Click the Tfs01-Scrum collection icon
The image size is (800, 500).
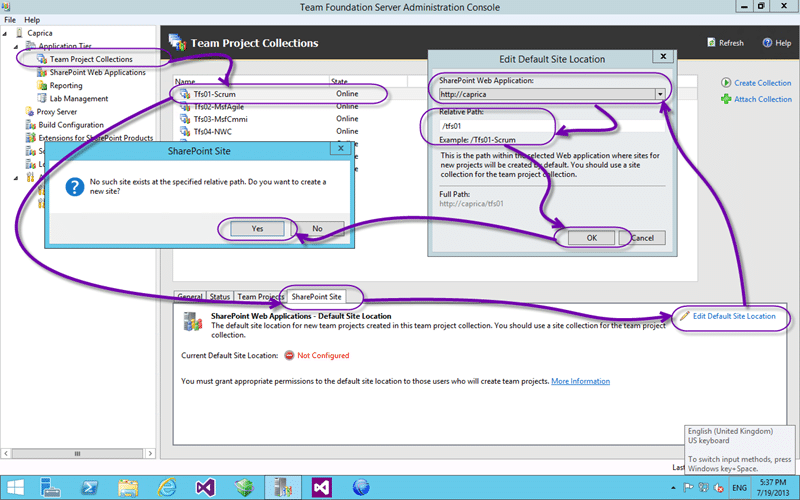click(x=185, y=94)
